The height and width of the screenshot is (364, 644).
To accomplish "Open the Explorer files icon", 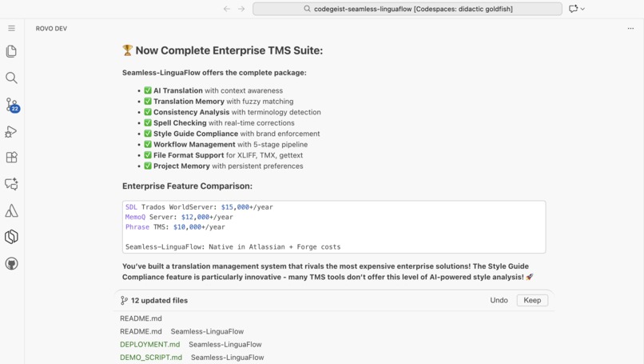I will click(x=11, y=51).
